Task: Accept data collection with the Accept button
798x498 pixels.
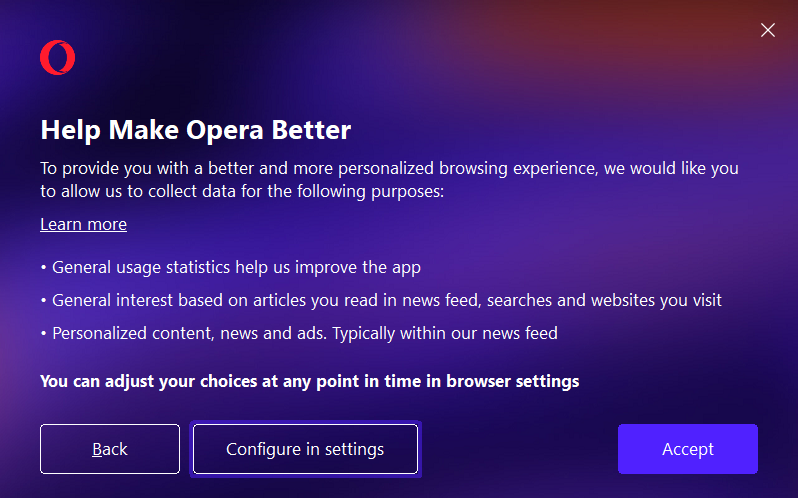Action: coord(688,449)
